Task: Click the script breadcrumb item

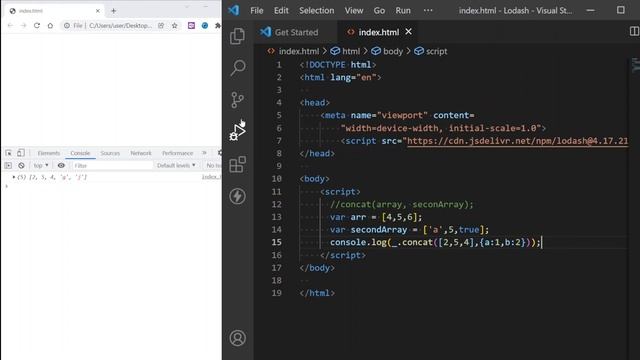Action: click(x=431, y=51)
